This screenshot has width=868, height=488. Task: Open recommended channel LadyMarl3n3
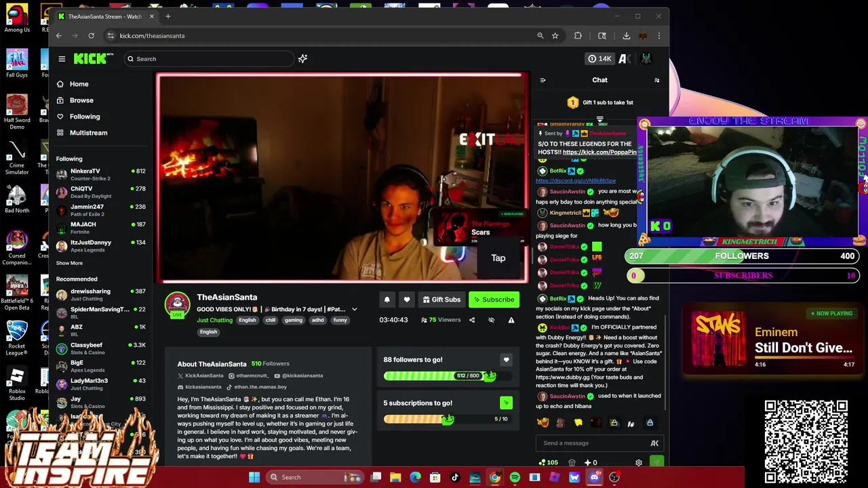(100, 384)
